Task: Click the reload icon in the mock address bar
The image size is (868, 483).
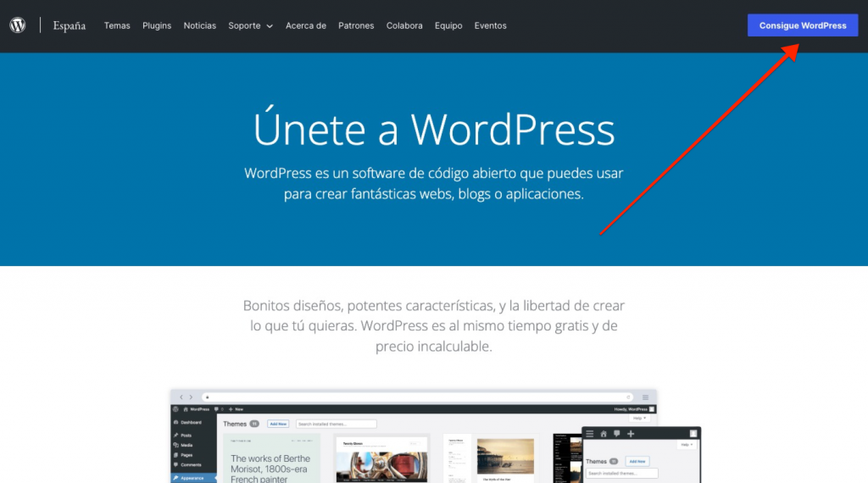Action: [x=628, y=397]
